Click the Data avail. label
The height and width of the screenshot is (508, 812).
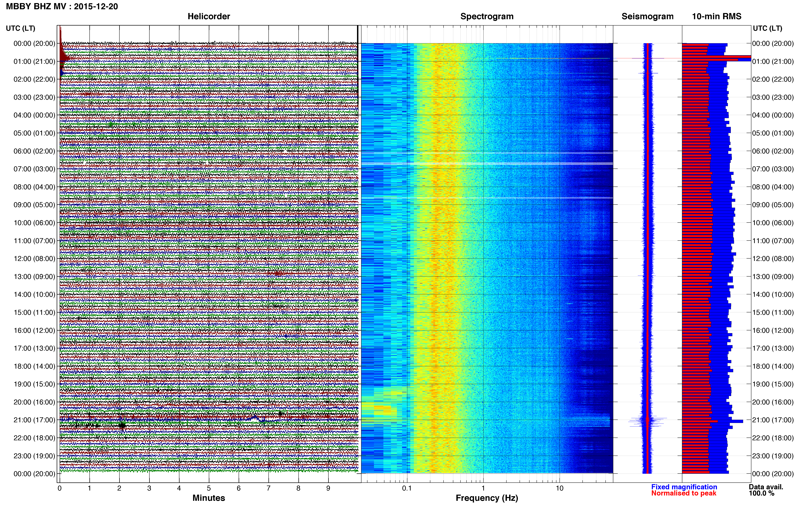766,487
